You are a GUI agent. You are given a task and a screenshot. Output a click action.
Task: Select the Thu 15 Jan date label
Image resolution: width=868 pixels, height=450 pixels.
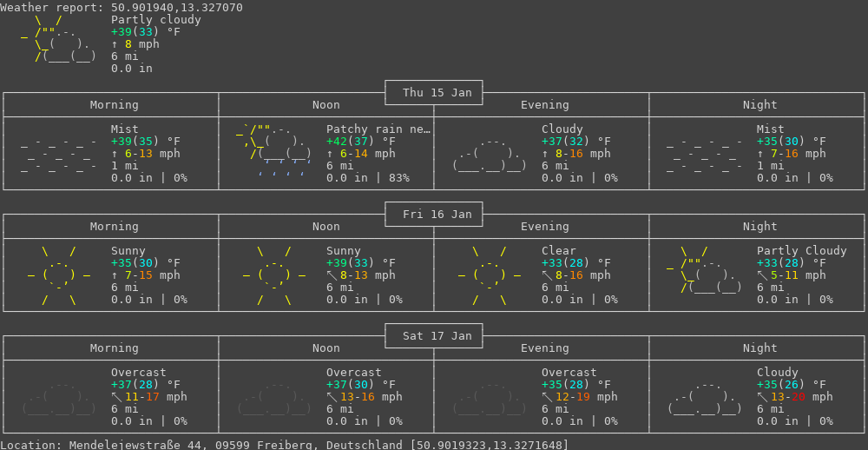coord(434,92)
